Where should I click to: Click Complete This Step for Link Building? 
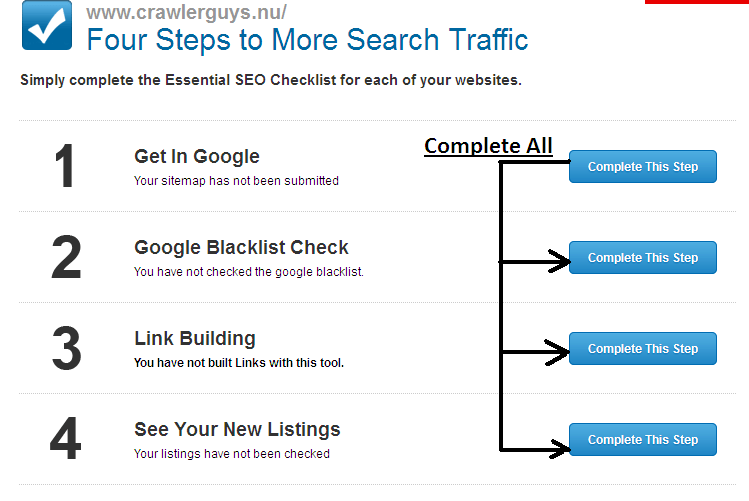[642, 349]
